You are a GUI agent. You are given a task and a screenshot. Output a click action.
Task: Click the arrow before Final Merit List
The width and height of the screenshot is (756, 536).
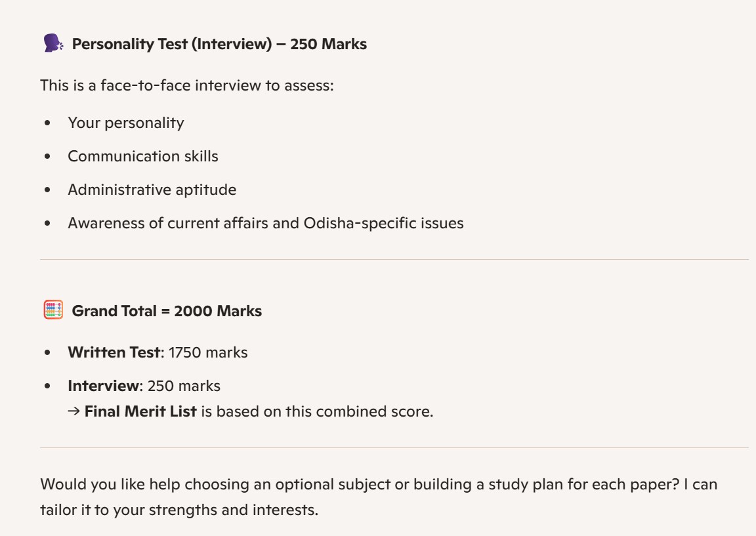73,412
